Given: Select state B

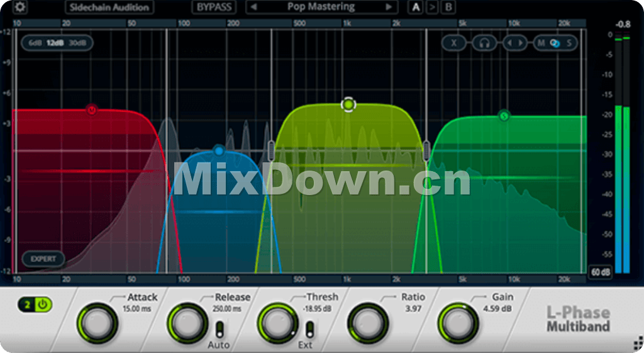Looking at the screenshot, I should pyautogui.click(x=448, y=7).
